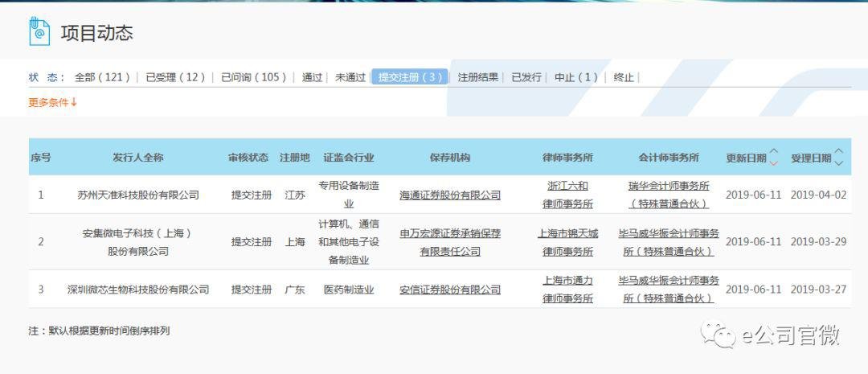Select the 已发行 status filter
The height and width of the screenshot is (374, 868).
coord(526,77)
